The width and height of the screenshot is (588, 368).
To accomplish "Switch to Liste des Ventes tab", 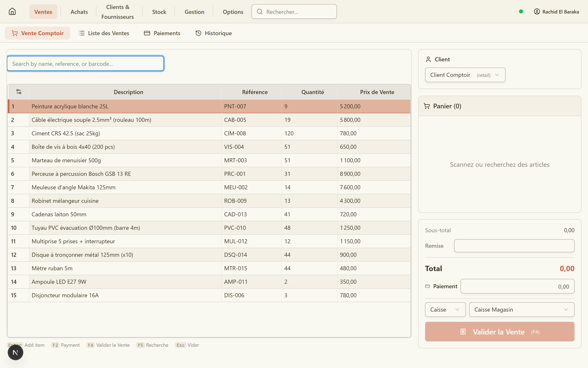I will point(104,33).
